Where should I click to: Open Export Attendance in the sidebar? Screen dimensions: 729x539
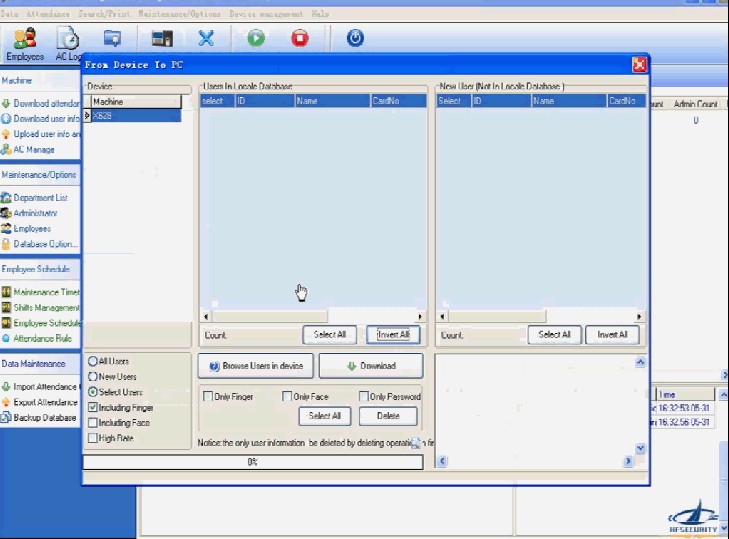point(40,402)
